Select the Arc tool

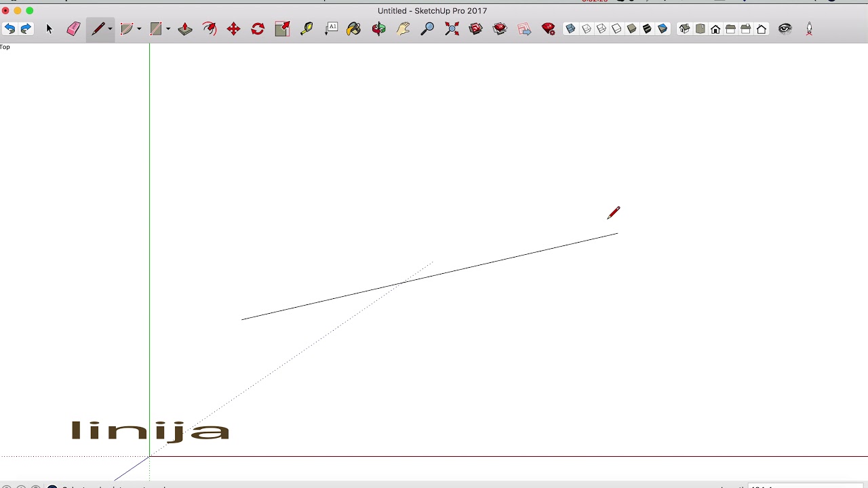126,28
